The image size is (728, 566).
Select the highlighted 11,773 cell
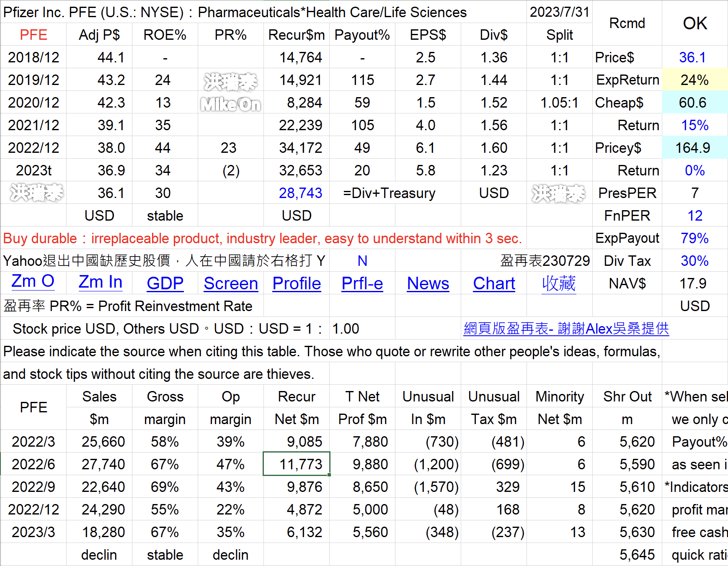[297, 464]
